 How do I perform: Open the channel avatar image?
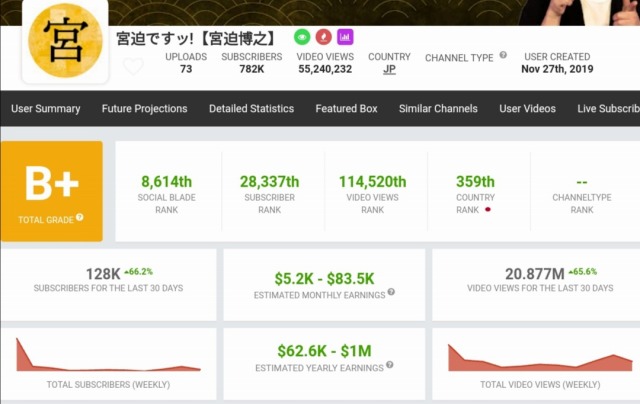(x=65, y=40)
